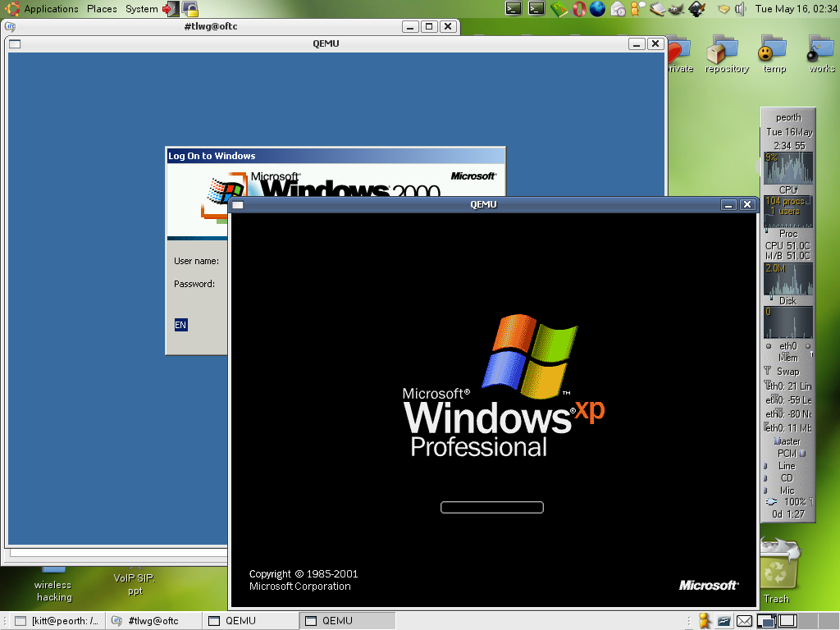
Task: Click the Windows XP QEMU window title bar
Action: pos(482,204)
